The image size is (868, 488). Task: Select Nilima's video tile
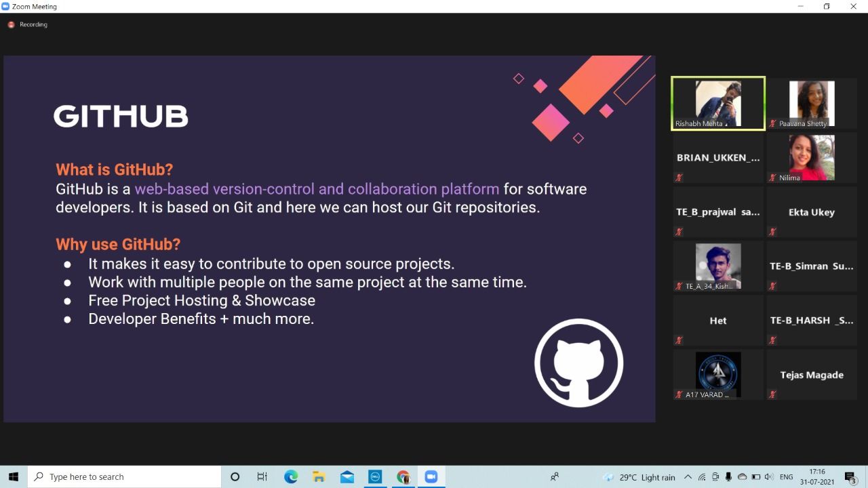click(812, 157)
